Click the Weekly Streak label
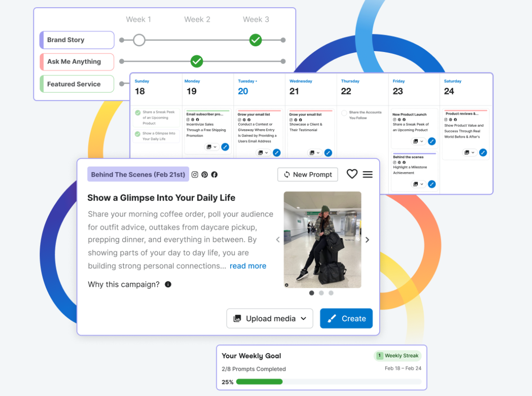Screen dimensions: 532x396 point(402,355)
